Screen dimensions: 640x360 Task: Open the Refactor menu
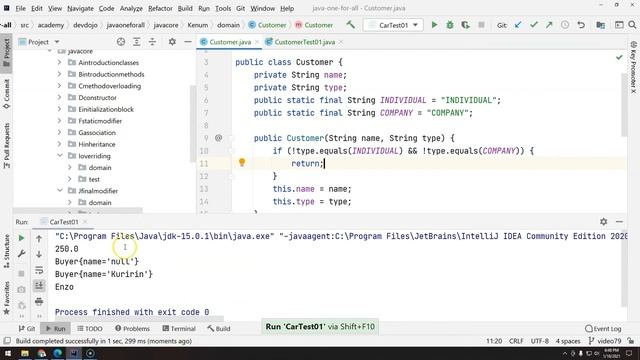click(160, 8)
